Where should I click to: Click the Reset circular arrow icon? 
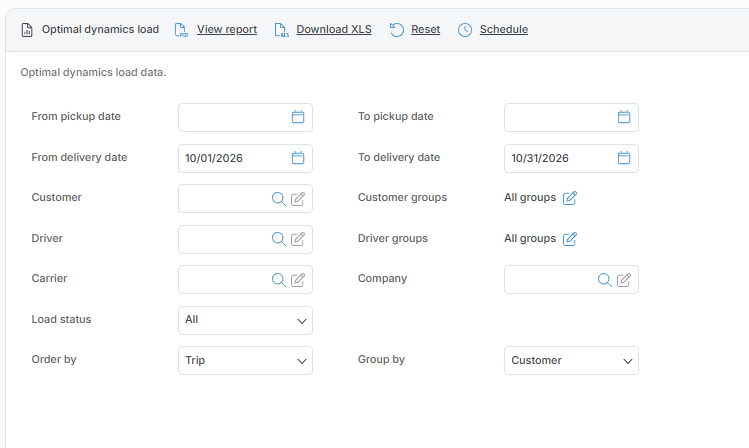click(x=396, y=30)
